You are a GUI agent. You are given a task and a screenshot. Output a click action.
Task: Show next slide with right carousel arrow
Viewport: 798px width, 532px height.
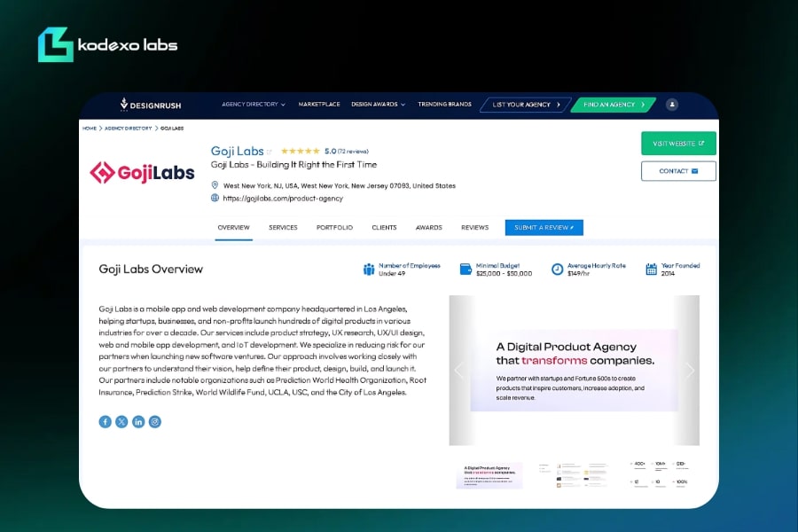point(690,370)
